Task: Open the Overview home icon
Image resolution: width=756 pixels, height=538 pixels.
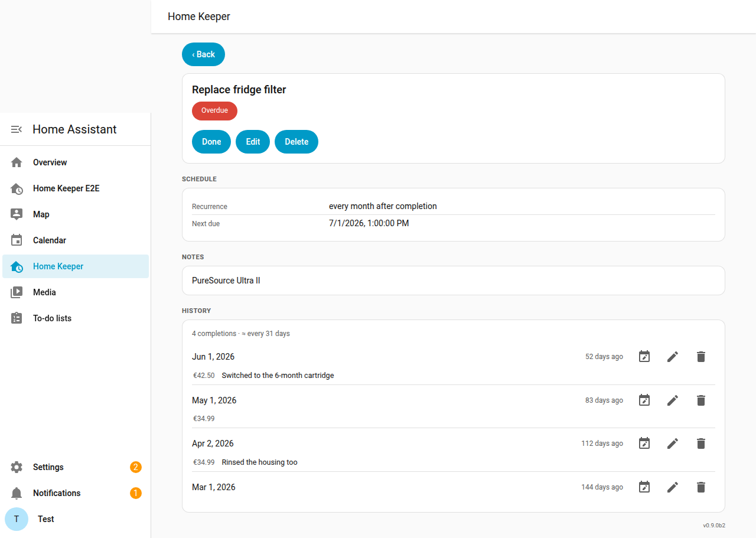Action: pyautogui.click(x=17, y=162)
